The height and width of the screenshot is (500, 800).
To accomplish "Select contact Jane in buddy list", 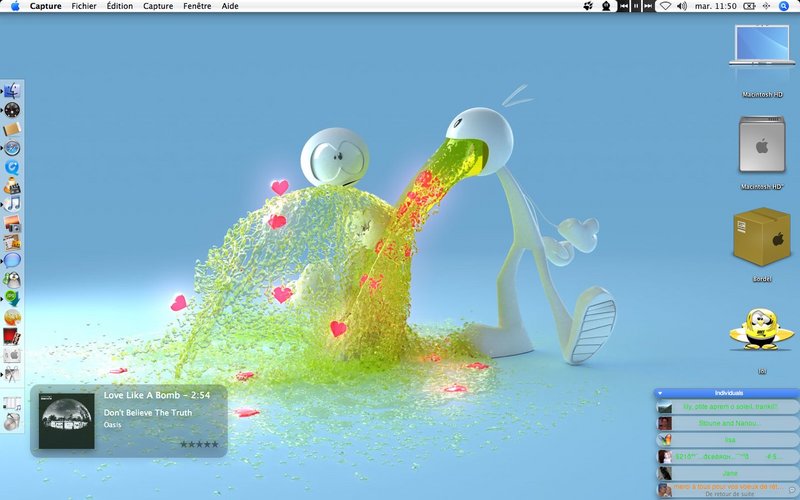I will (727, 473).
